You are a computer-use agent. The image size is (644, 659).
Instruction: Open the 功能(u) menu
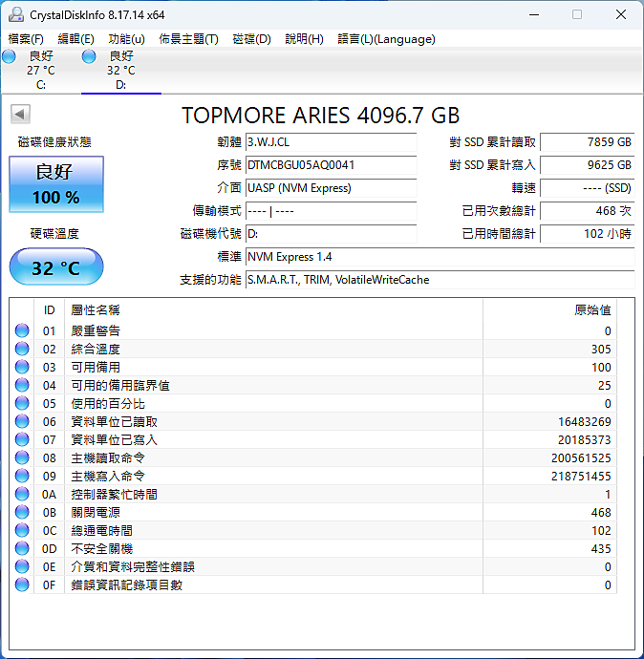point(126,39)
